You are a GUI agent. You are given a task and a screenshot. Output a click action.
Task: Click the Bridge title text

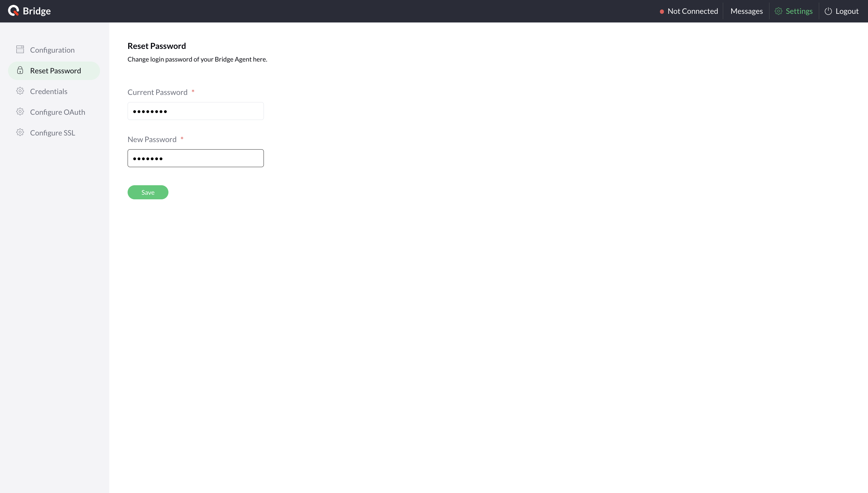(37, 11)
